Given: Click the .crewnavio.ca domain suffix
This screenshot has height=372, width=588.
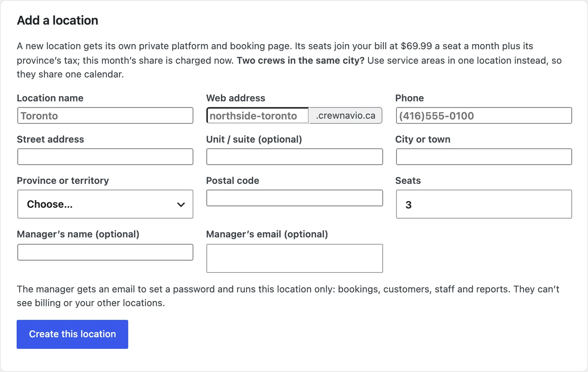Looking at the screenshot, I should [345, 116].
